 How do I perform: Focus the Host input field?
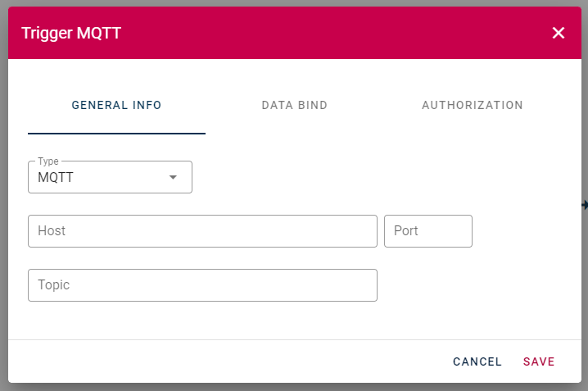202,231
